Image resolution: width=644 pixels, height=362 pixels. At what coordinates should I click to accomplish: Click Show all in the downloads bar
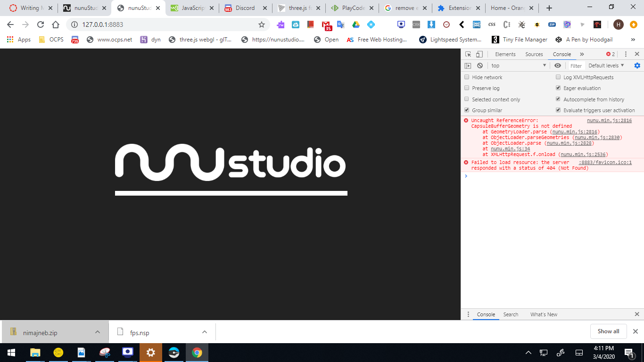point(608,331)
